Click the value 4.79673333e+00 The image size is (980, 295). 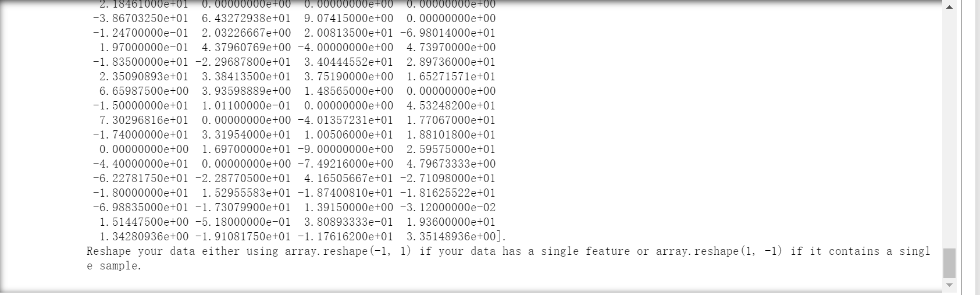(x=451, y=164)
